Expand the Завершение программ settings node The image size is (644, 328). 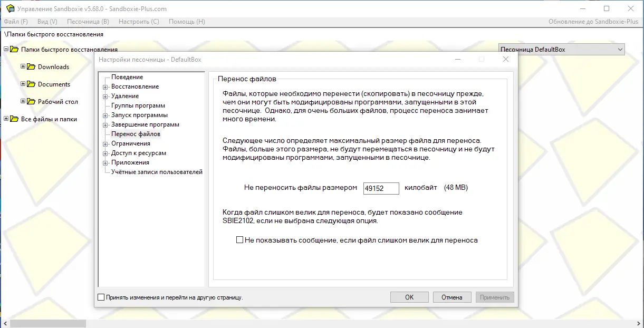[105, 125]
